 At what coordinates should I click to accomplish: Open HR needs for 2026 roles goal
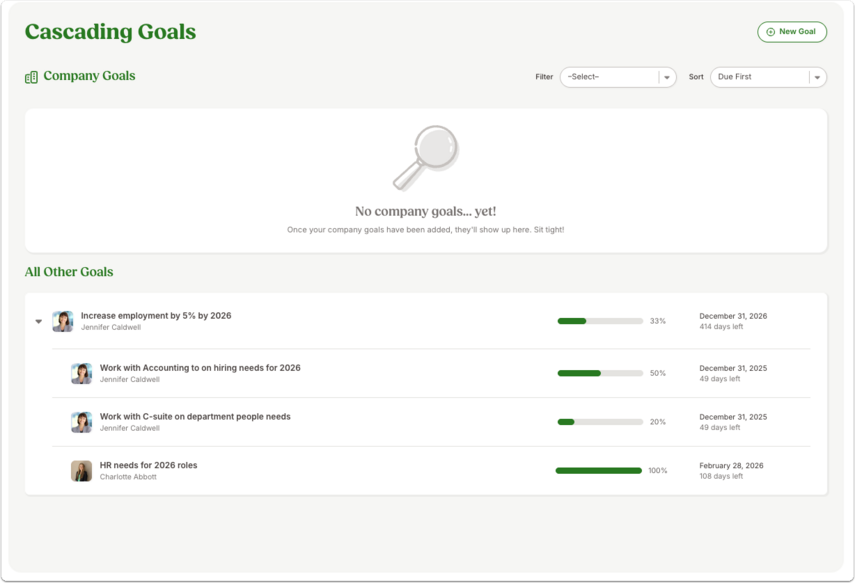point(148,465)
